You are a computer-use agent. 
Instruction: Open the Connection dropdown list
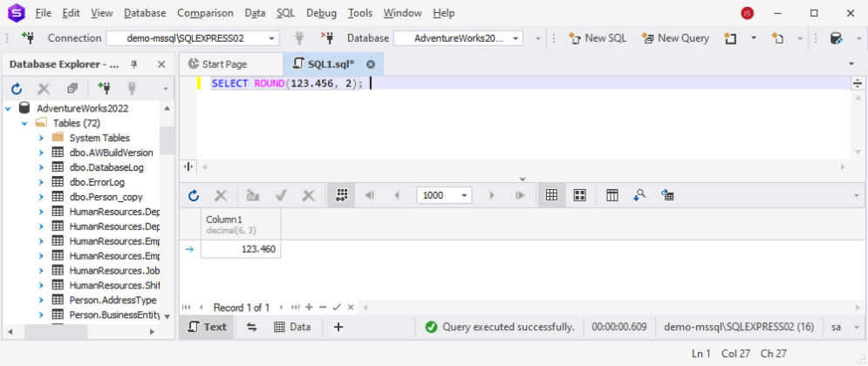tap(272, 38)
